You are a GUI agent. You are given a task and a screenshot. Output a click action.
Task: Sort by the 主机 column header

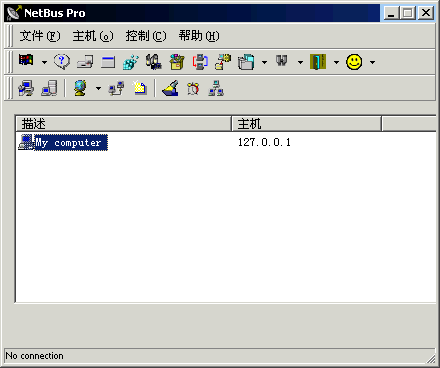pyautogui.click(x=306, y=124)
